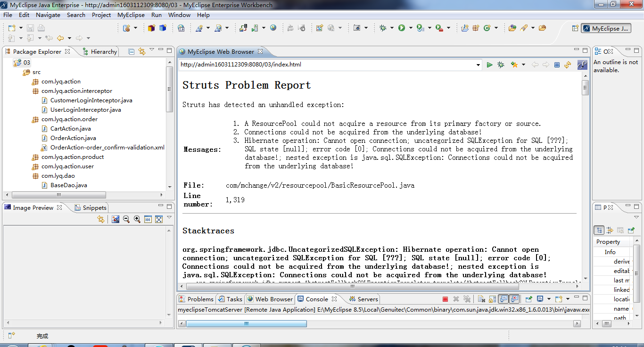Screen dimensions: 644x347
Task: Click the console horizontal scrollbar thumb
Action: pos(246,323)
